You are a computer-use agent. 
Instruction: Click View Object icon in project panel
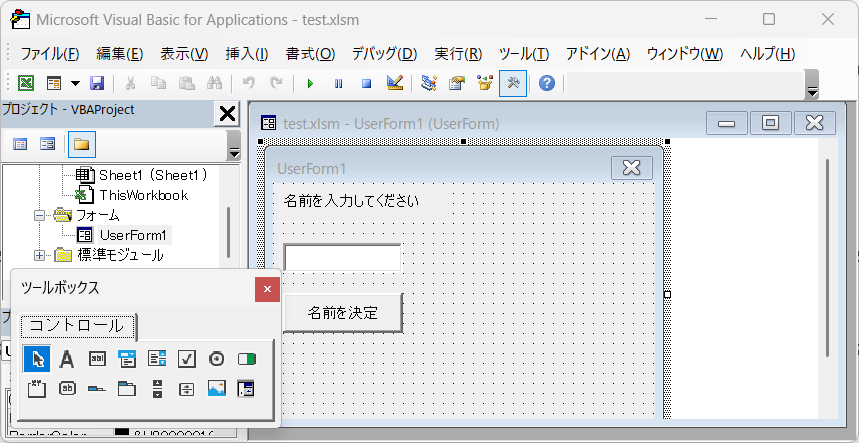[48, 145]
